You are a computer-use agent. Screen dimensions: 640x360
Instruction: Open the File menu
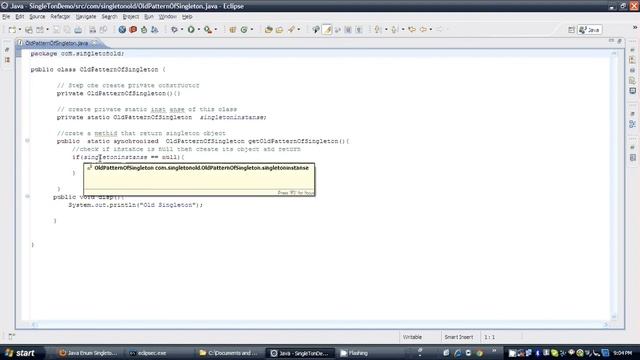pos(6,17)
